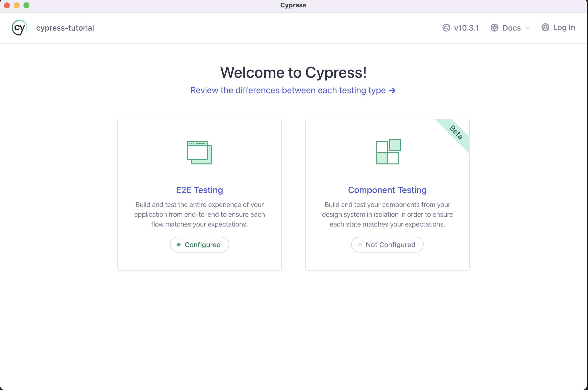Open the v10.3.1 version menu
The width and height of the screenshot is (588, 390).
(461, 28)
